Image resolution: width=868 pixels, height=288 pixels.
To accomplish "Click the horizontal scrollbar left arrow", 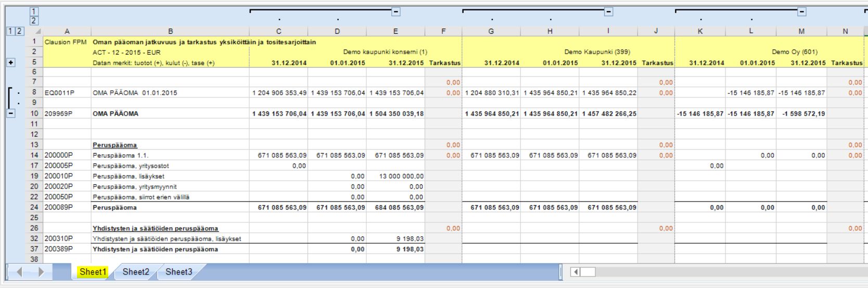I will (576, 272).
